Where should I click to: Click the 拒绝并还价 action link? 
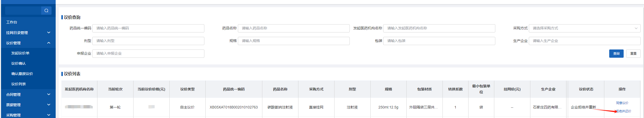[x=624, y=111]
